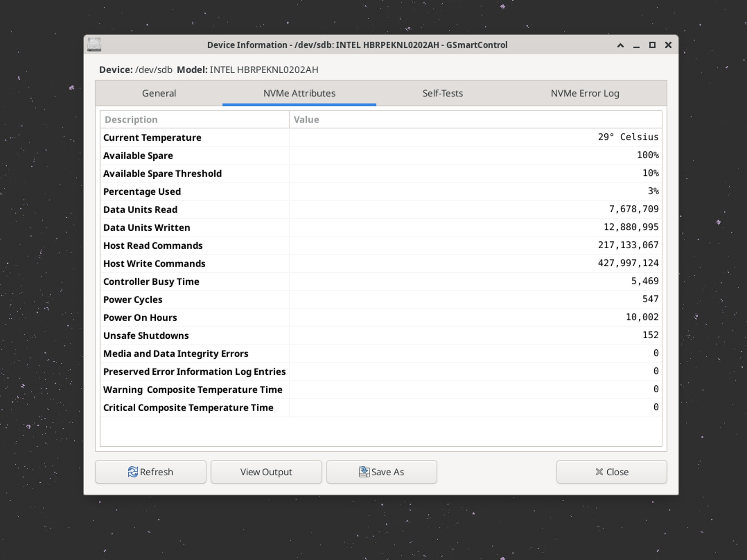747x560 pixels.
Task: Select the Current Temperature row
Action: click(x=381, y=137)
